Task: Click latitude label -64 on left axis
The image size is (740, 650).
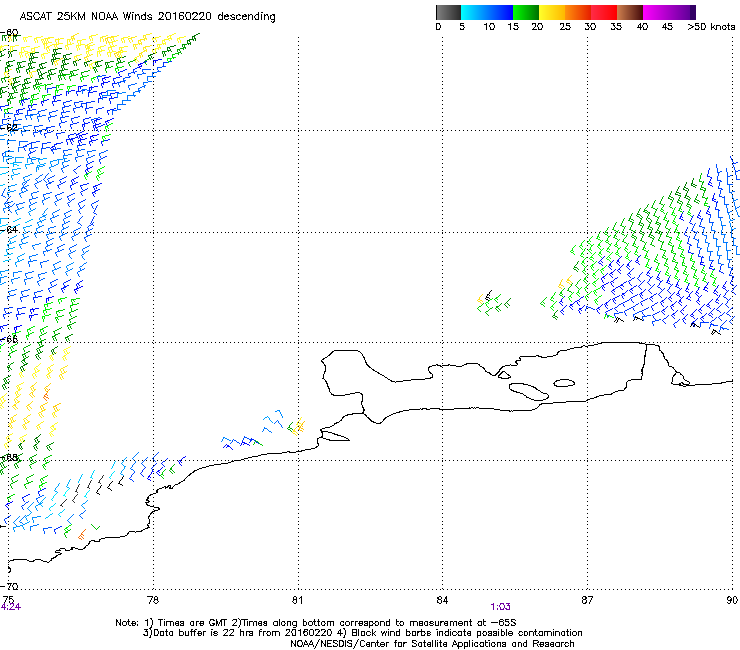Action: pos(9,229)
